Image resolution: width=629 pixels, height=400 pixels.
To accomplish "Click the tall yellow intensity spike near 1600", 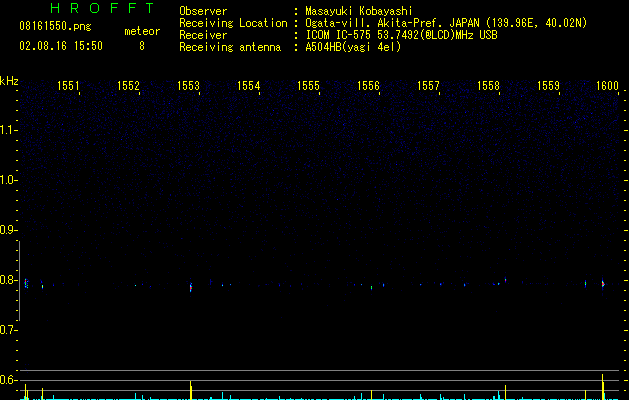I will (x=603, y=387).
